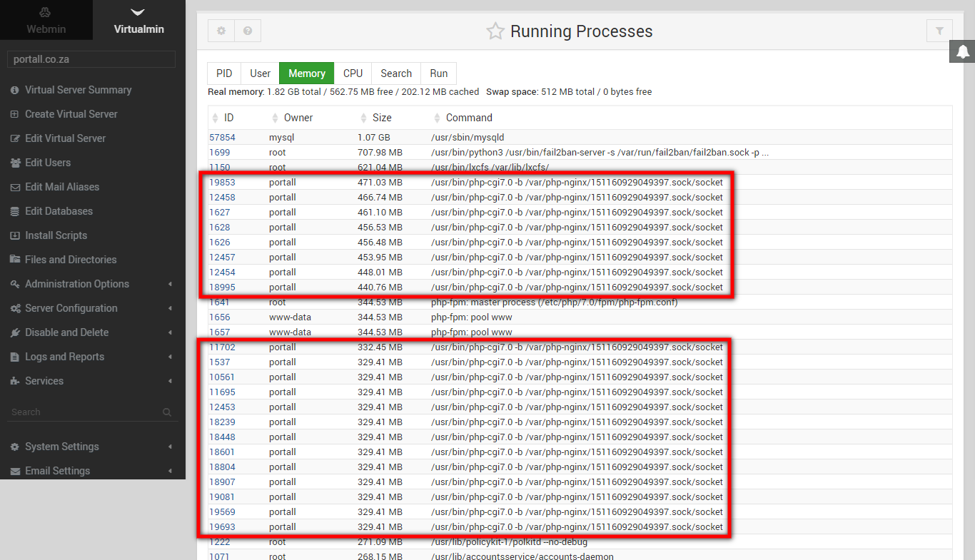Image resolution: width=975 pixels, height=560 pixels.
Task: Sort by the Owner column arrows
Action: (x=276, y=118)
